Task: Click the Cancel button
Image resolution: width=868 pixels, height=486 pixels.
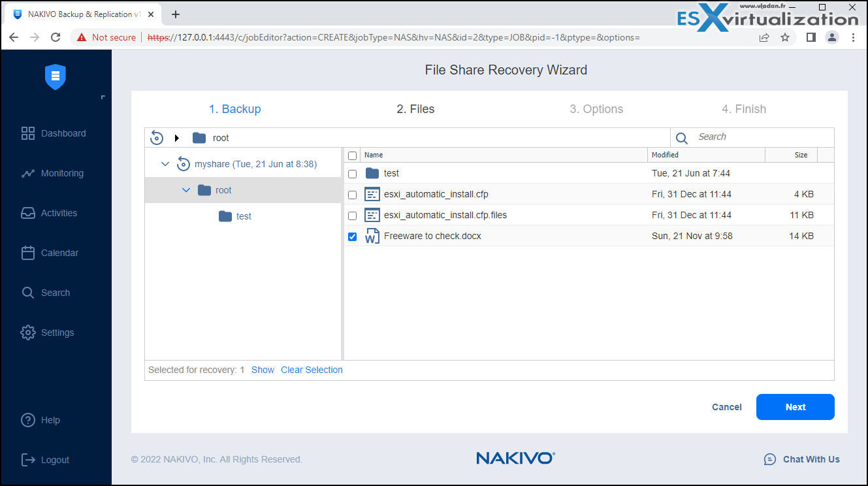Action: 727,407
